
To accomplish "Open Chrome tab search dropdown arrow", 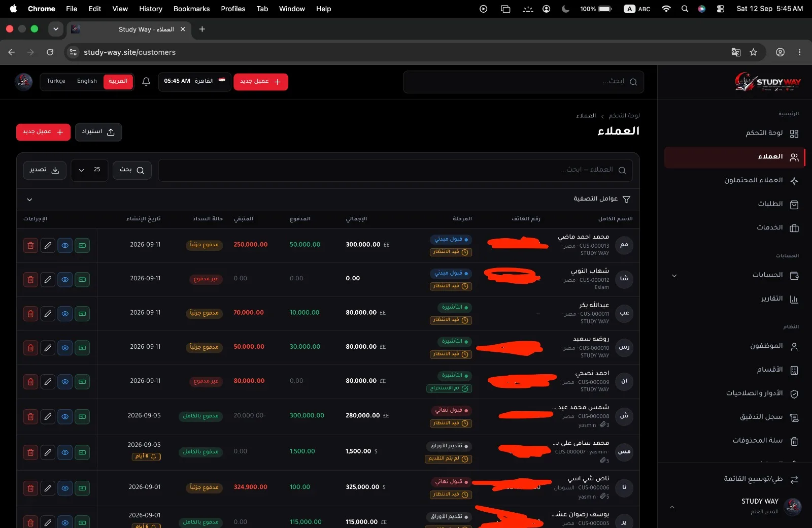I will click(56, 29).
